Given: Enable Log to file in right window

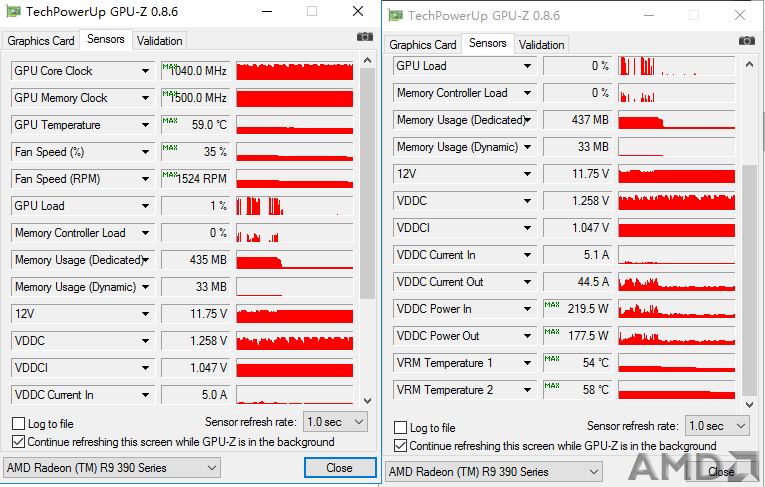Looking at the screenshot, I should (x=401, y=427).
